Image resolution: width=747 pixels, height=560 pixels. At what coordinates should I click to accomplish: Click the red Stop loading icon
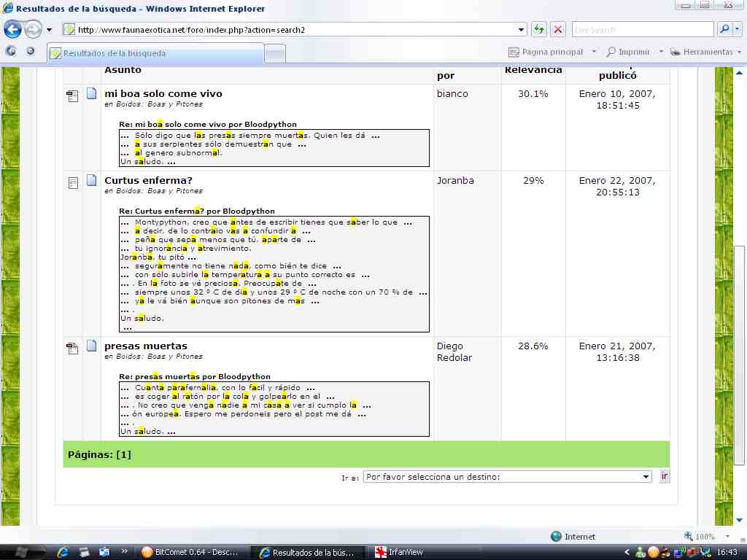pos(558,30)
